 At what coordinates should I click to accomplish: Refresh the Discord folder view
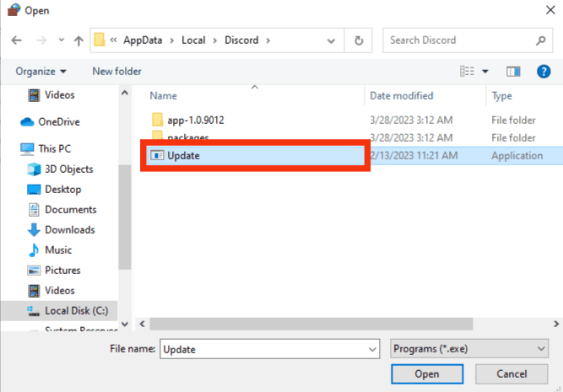(x=359, y=40)
